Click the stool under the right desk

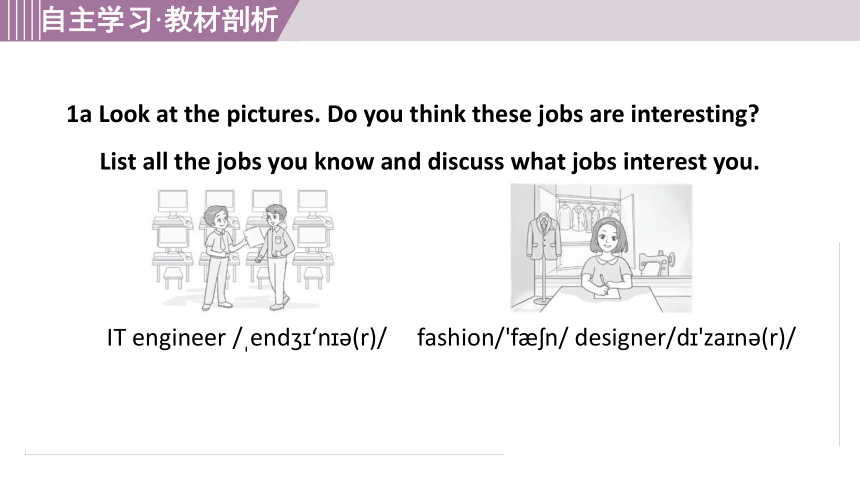point(314,278)
